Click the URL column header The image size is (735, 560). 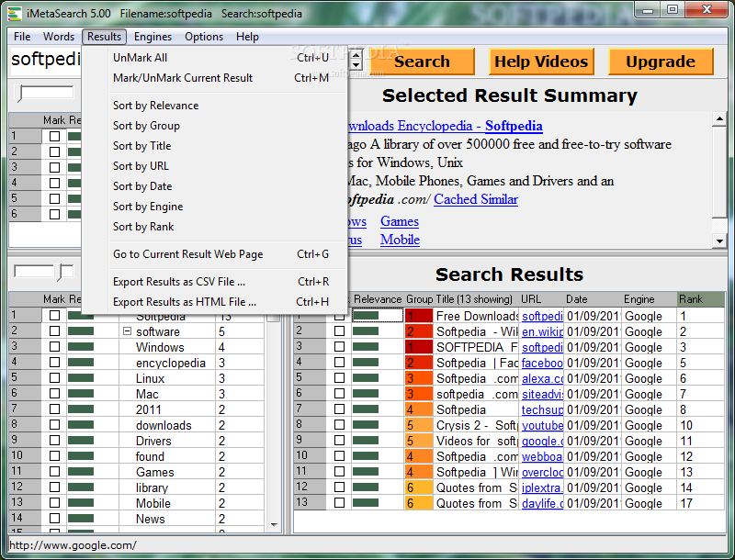tap(541, 299)
